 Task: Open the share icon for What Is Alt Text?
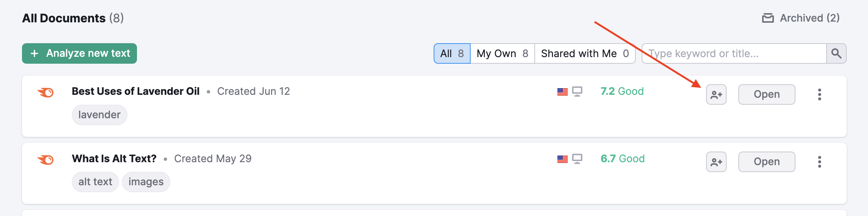click(x=716, y=161)
